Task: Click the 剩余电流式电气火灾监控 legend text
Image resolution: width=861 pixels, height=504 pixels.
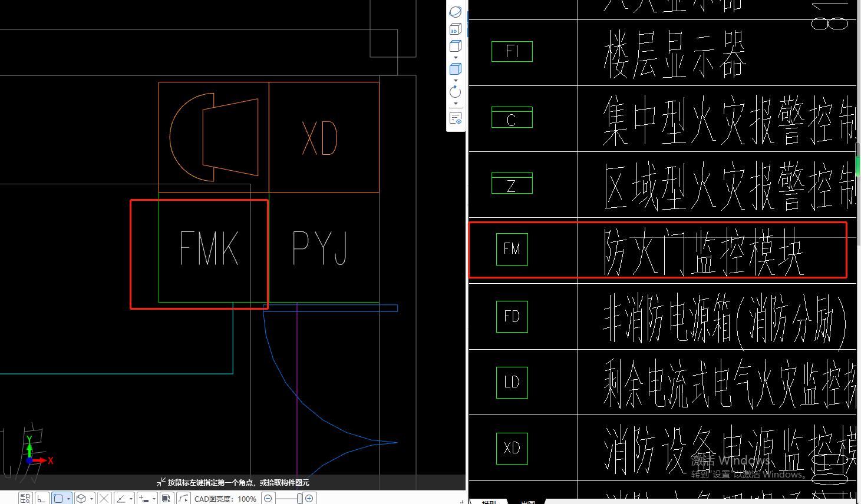Action: pyautogui.click(x=729, y=384)
